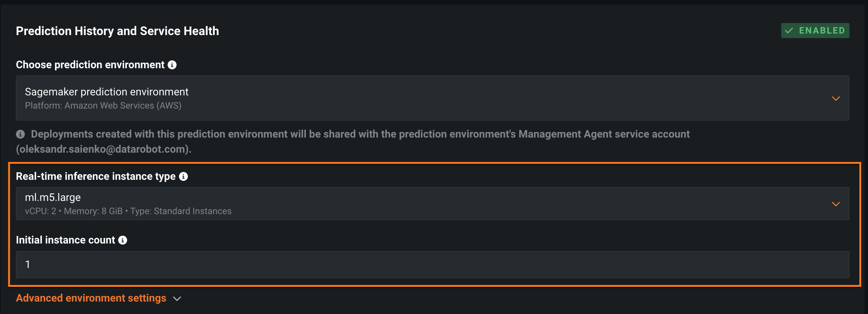Screen dimensions: 868x314
Task: Click info icon beside Choose prediction environment
Action: coord(172,65)
